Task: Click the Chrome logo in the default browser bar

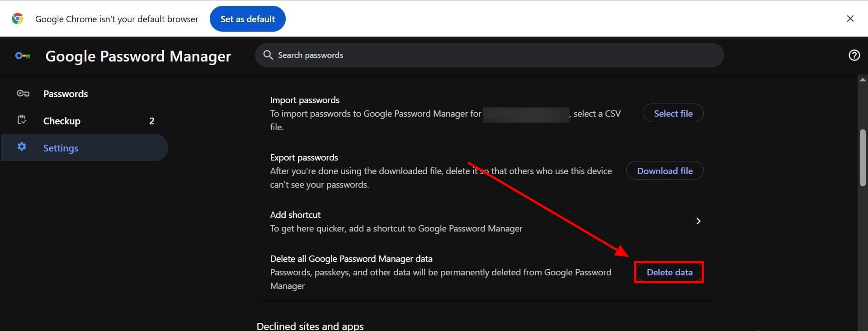Action: click(18, 19)
